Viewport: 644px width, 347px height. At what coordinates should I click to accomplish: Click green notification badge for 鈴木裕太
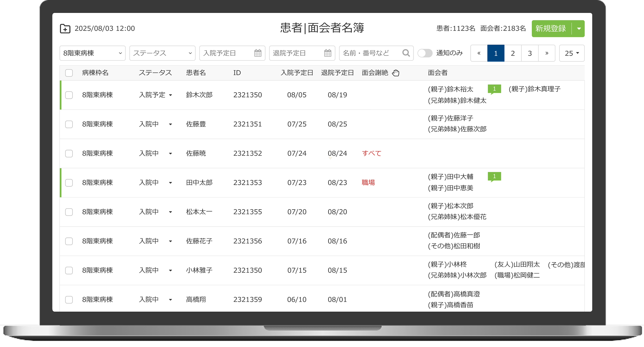point(494,89)
